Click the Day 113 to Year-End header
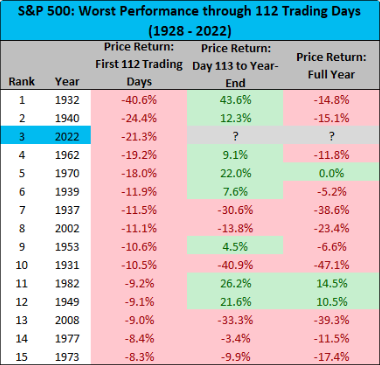The image size is (380, 365). pyautogui.click(x=235, y=65)
